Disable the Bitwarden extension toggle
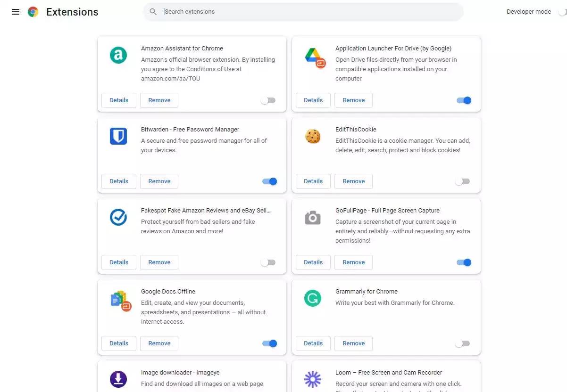This screenshot has width=567, height=392. [270, 181]
